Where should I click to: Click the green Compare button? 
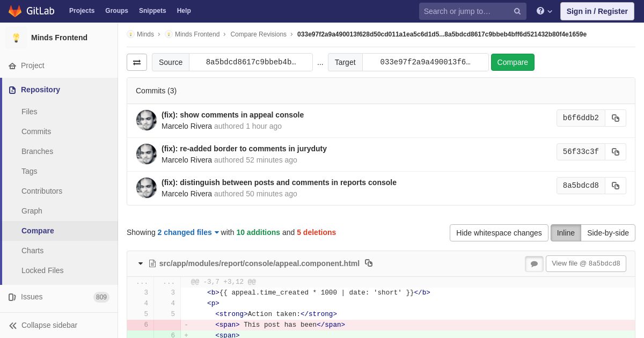click(x=513, y=62)
